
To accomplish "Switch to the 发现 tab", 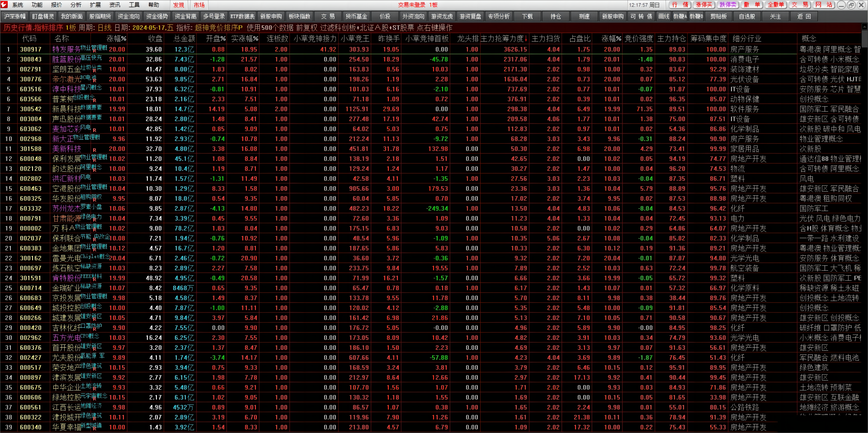I will [x=179, y=5].
